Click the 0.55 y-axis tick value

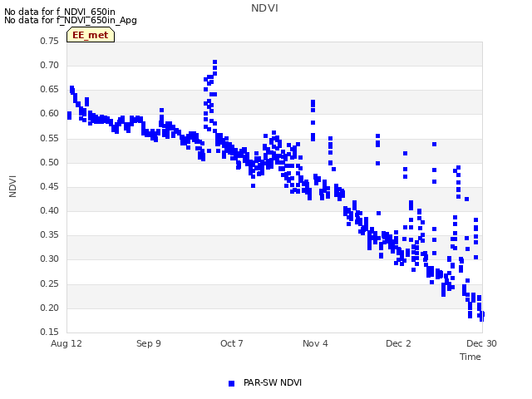coord(50,139)
